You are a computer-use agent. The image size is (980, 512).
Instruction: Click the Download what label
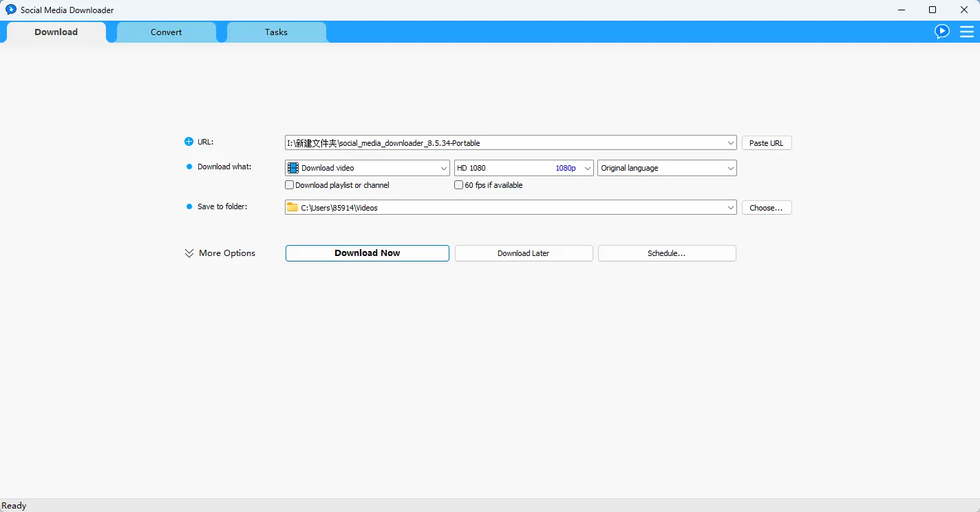click(224, 167)
